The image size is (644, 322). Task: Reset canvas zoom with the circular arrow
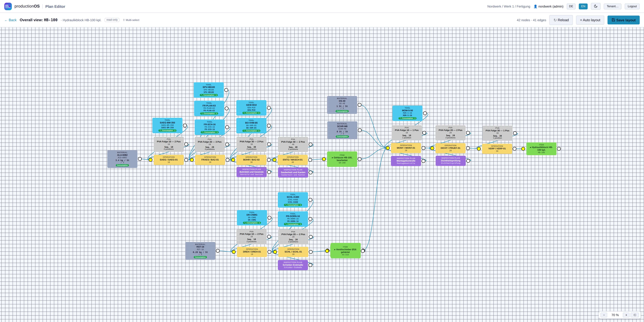[x=635, y=315]
